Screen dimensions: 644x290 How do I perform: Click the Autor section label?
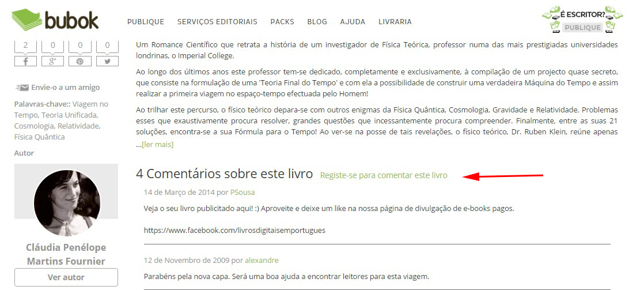(24, 153)
